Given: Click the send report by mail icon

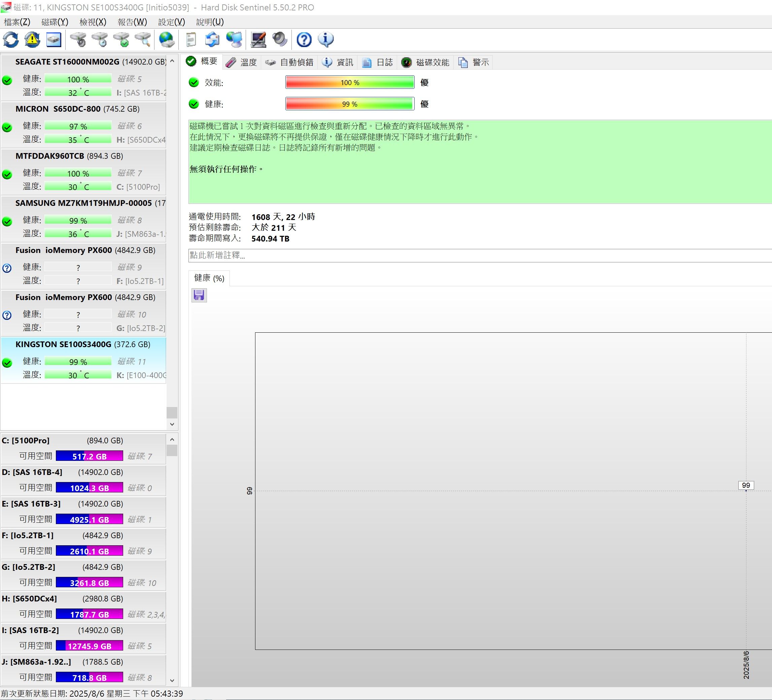Looking at the screenshot, I should point(212,39).
